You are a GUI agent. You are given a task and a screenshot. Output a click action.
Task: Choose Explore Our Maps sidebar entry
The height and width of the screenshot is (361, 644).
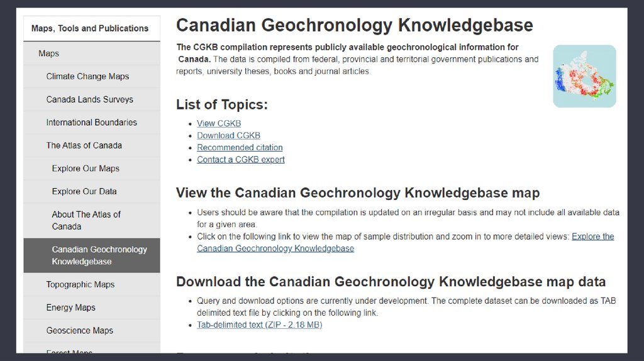tap(86, 169)
